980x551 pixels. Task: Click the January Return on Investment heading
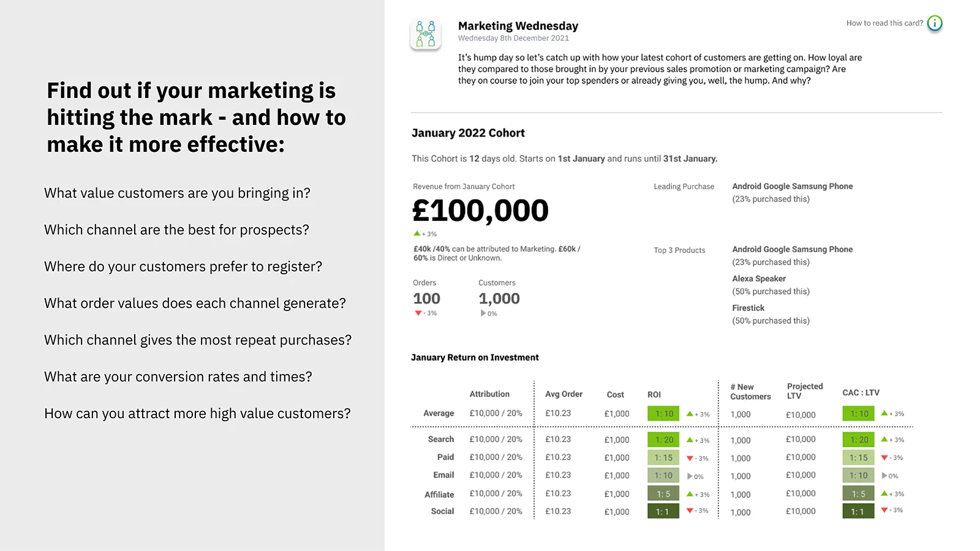pos(475,358)
